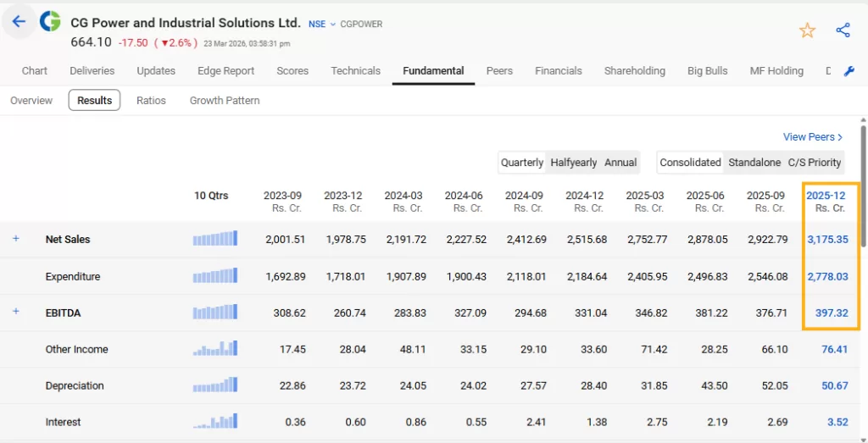This screenshot has width=868, height=443.
Task: Add stock to favorites with star icon
Action: [x=807, y=30]
